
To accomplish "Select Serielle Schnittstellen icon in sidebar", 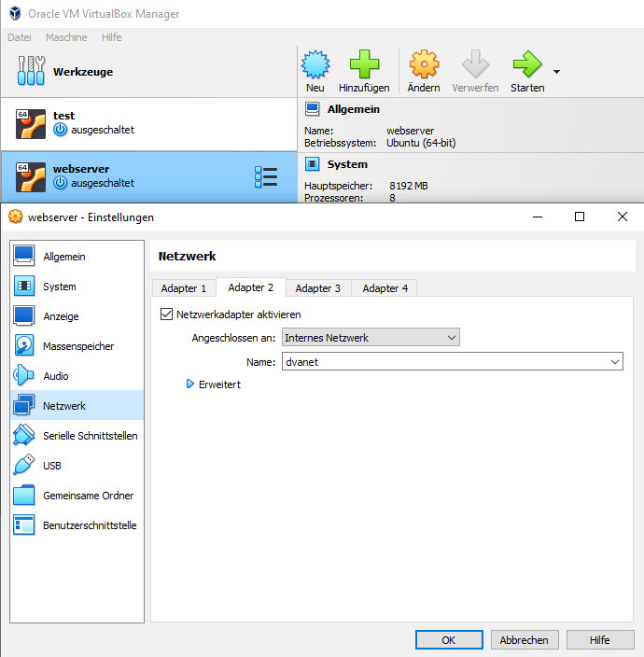I will pyautogui.click(x=24, y=435).
